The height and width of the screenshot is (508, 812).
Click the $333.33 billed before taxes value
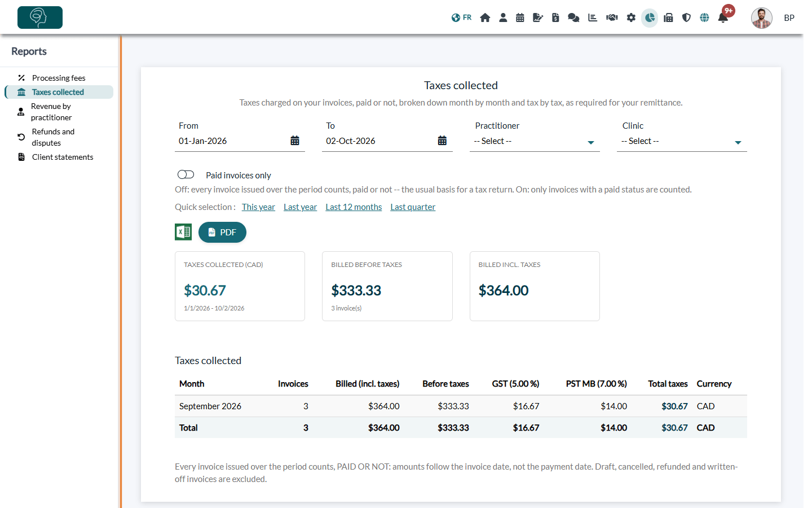tap(356, 290)
